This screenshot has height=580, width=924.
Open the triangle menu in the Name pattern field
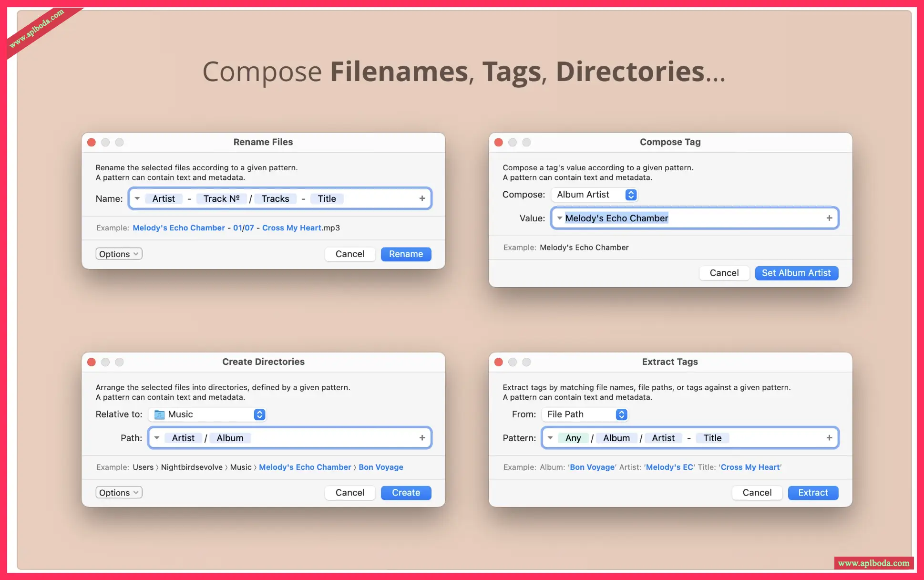(x=137, y=198)
